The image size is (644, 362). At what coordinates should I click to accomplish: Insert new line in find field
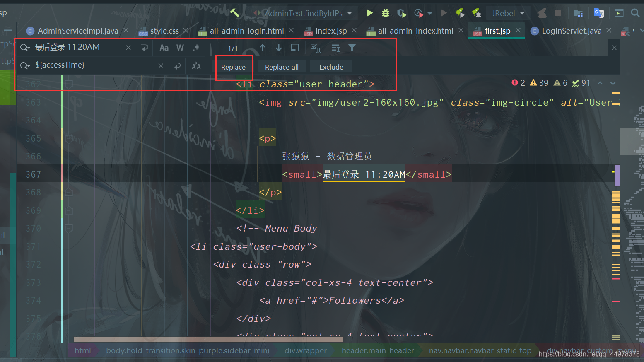point(145,48)
